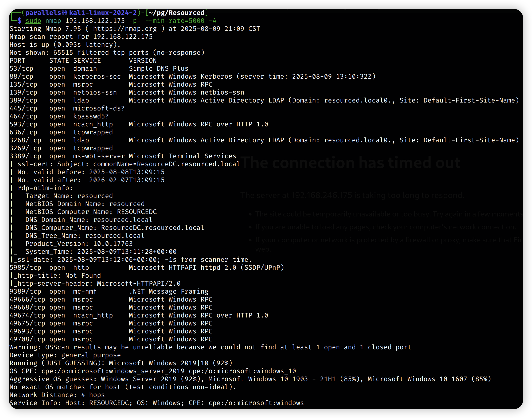Click the 'OS CPE:' line with windows_server_2019
This screenshot has width=532, height=418.
tap(153, 371)
